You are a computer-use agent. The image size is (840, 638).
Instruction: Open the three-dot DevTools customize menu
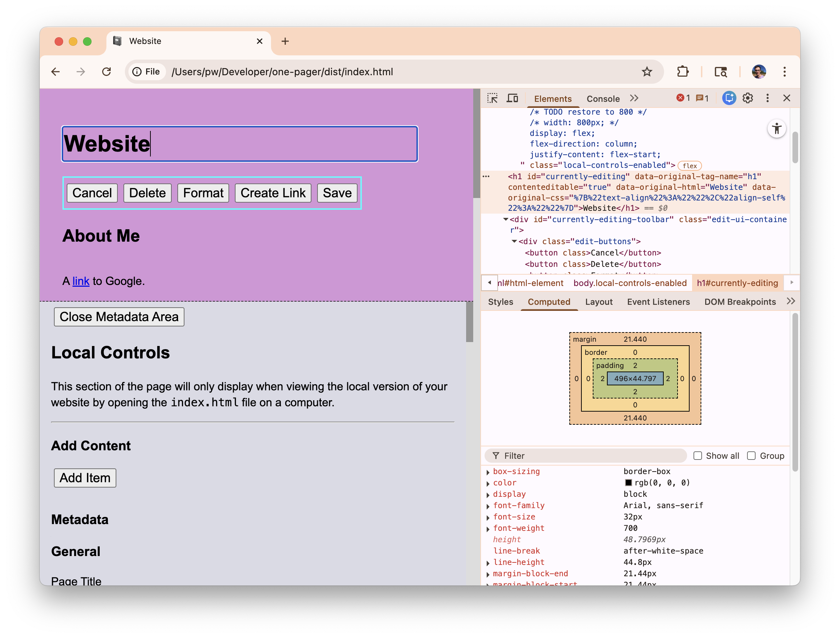[x=767, y=98]
